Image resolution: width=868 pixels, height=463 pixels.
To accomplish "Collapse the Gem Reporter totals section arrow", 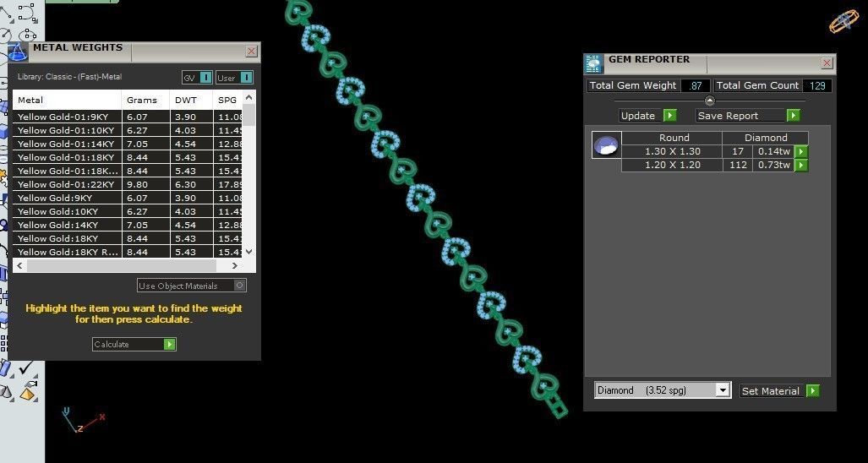I will [710, 101].
